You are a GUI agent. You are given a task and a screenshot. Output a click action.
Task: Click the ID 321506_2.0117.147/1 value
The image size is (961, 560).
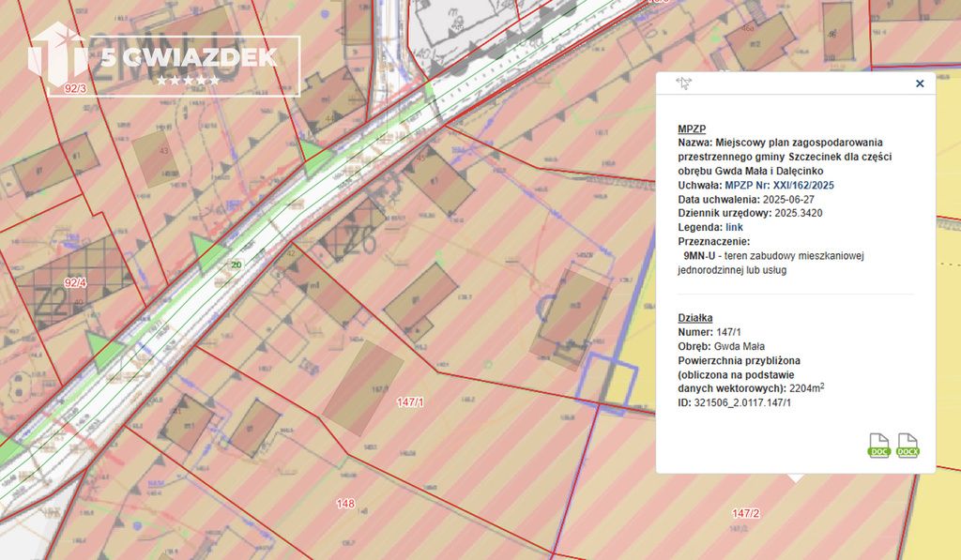(x=742, y=402)
